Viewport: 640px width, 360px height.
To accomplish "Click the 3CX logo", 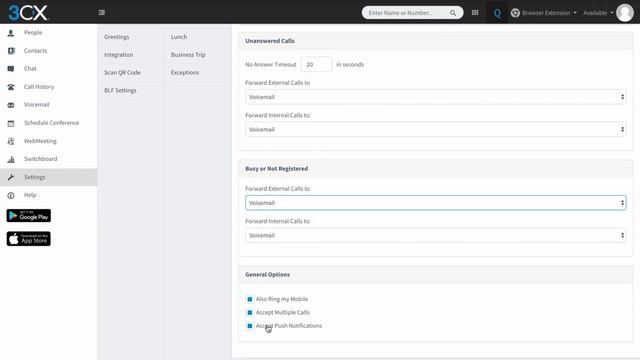I will [x=28, y=13].
